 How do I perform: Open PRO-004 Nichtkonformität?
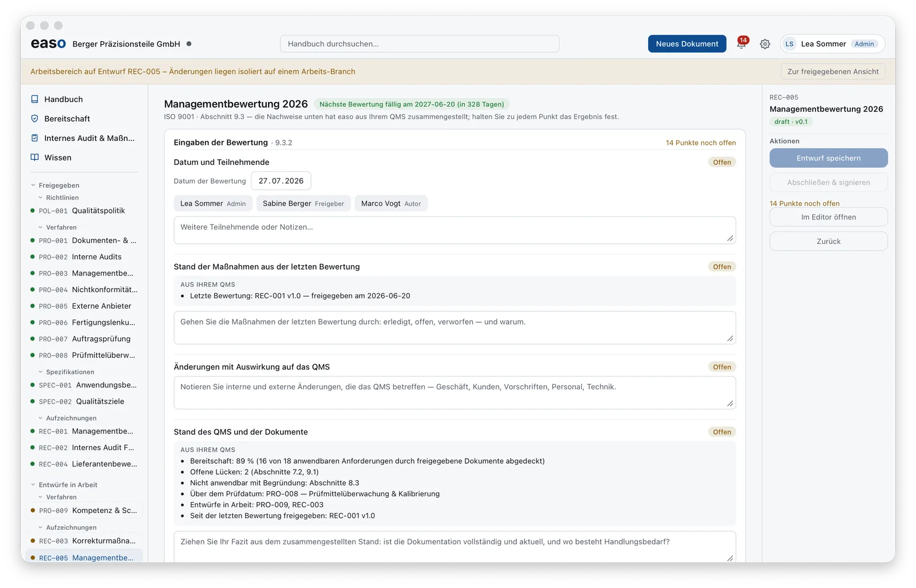pyautogui.click(x=84, y=290)
